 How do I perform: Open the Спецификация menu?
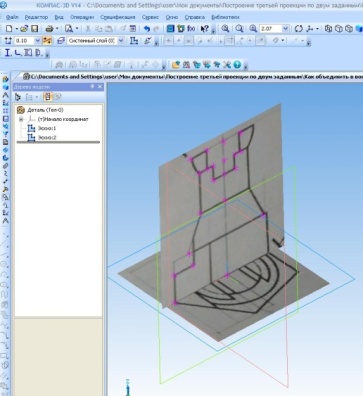(x=118, y=17)
